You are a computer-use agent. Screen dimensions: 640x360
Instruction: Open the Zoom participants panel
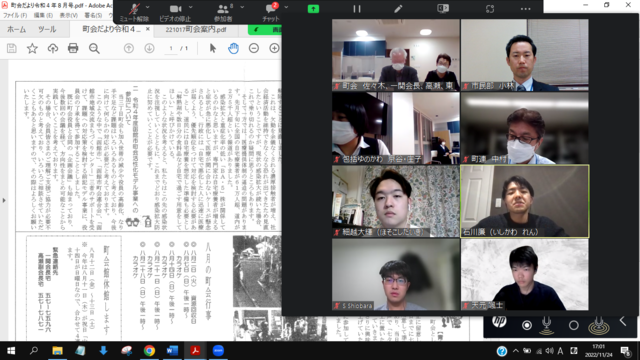point(223,12)
